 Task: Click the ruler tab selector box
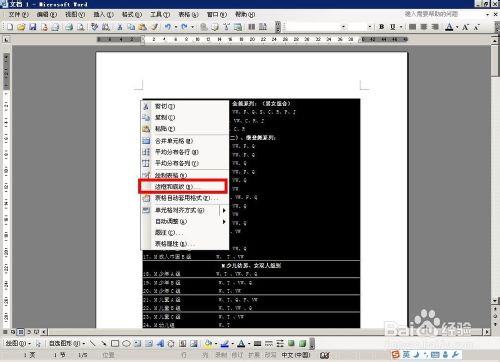click(6, 40)
